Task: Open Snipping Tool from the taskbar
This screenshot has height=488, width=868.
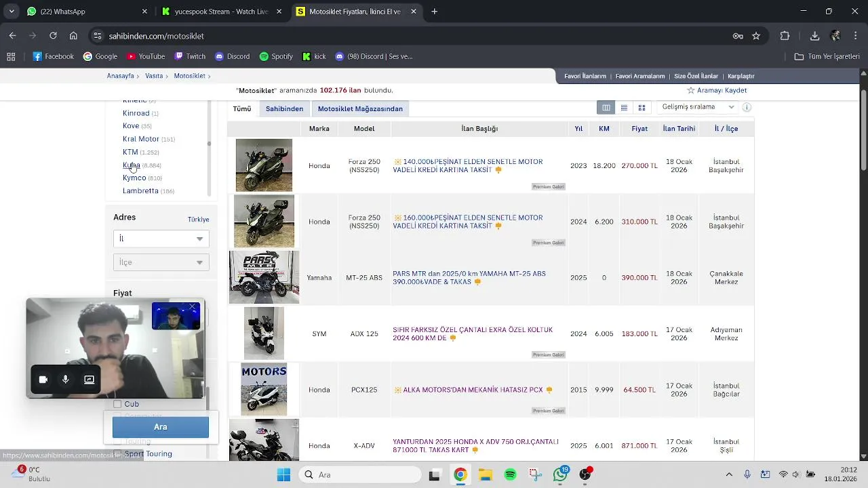Action: pyautogui.click(x=535, y=474)
